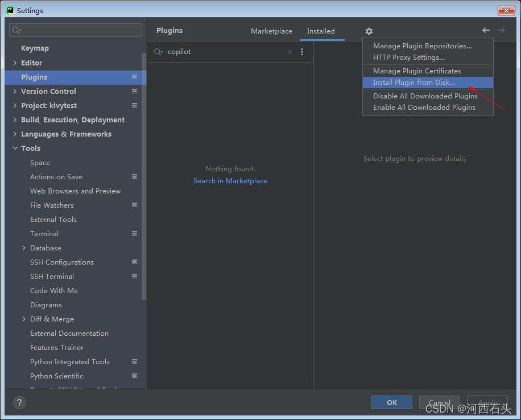
Task: Follow the Search in Marketplace link
Action: click(230, 181)
